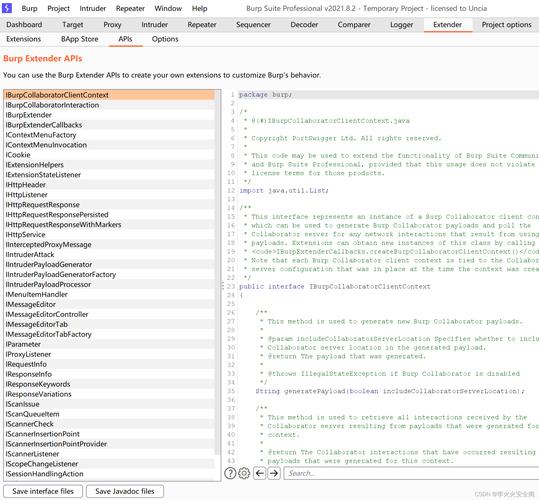The width and height of the screenshot is (539, 500).
Task: Select IBurpExtender interface
Action: [109, 115]
